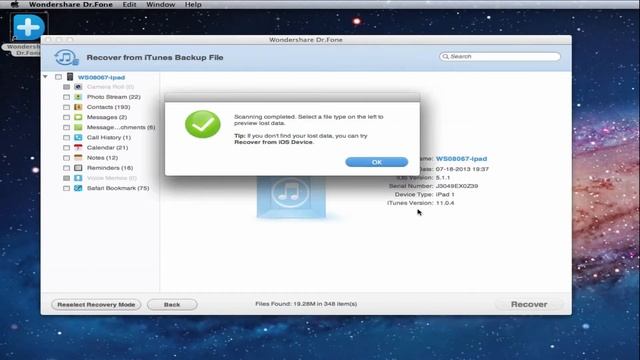Check the Safari Bookmark checkbox
This screenshot has width=640, height=360.
tap(67, 189)
